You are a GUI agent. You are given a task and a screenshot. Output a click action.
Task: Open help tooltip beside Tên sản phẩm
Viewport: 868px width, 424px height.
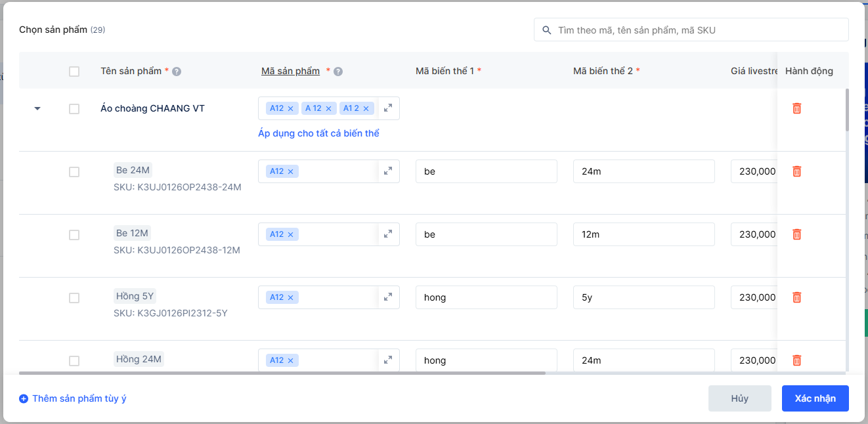pyautogui.click(x=177, y=72)
